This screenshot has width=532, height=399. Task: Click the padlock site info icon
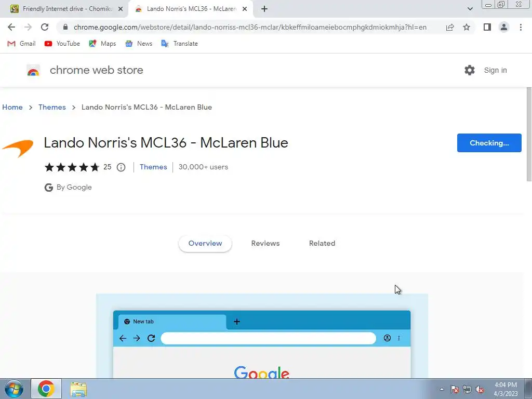[66, 27]
